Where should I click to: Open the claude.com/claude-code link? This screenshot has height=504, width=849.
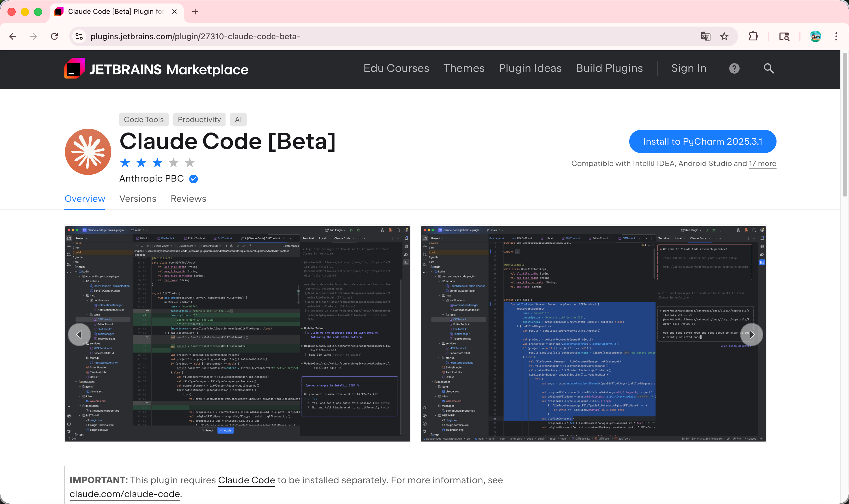[124, 494]
